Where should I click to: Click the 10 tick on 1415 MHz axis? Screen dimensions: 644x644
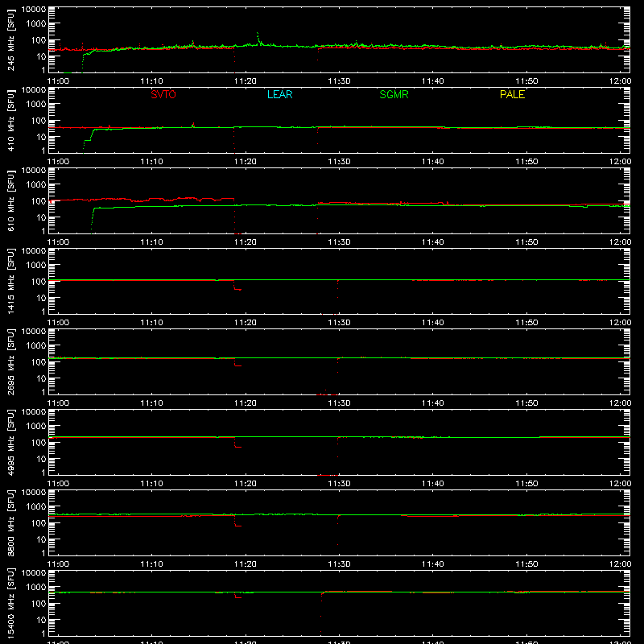coord(42,298)
